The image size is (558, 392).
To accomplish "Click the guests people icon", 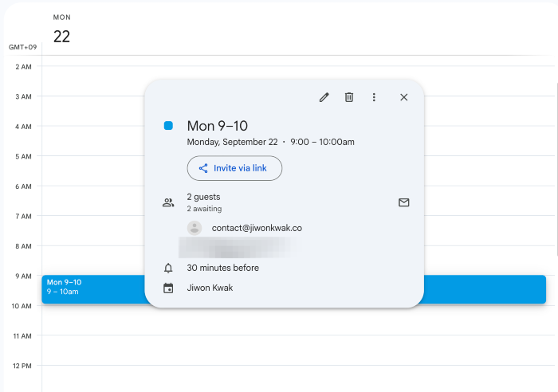I will click(x=168, y=202).
